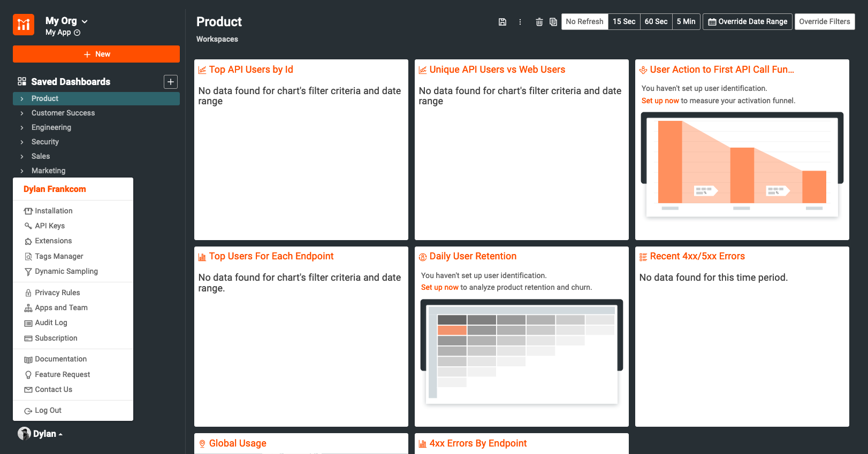Set refresh interval to 5 Min
Screen dimensions: 868x454
(686, 21)
